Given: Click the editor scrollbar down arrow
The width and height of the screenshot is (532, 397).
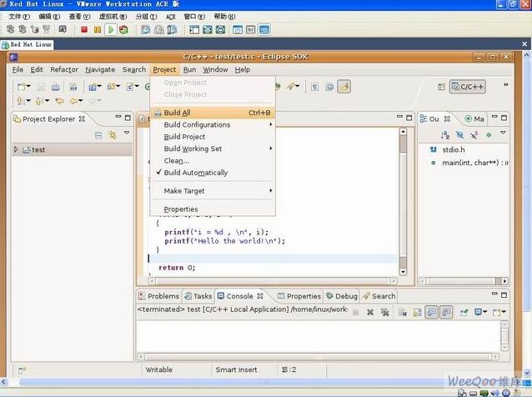Looking at the screenshot, I should [x=403, y=271].
